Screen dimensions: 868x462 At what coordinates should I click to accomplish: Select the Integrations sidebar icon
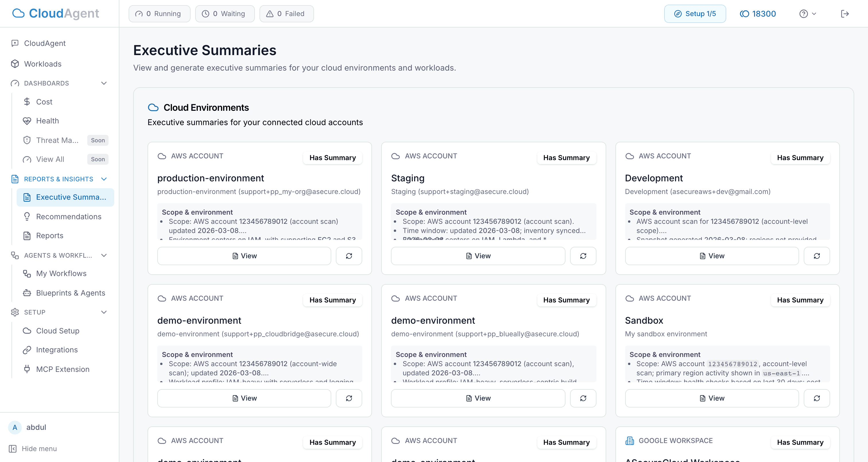(28, 350)
